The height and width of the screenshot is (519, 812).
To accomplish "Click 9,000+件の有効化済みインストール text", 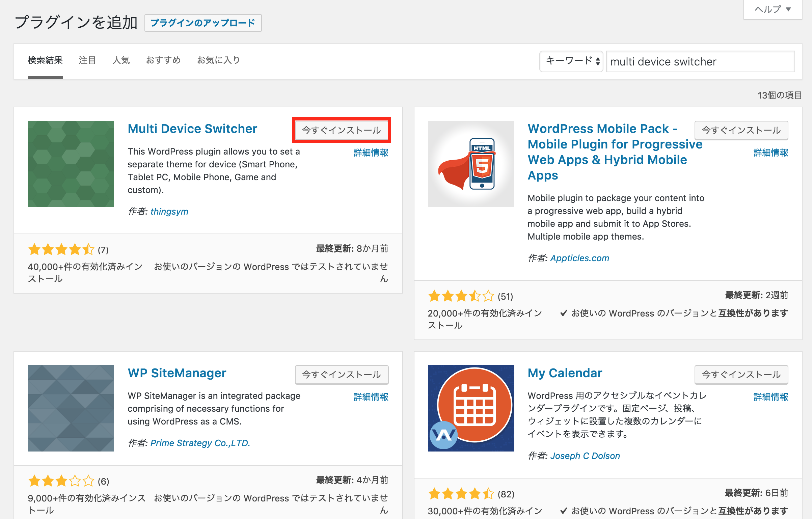I will click(x=86, y=504).
